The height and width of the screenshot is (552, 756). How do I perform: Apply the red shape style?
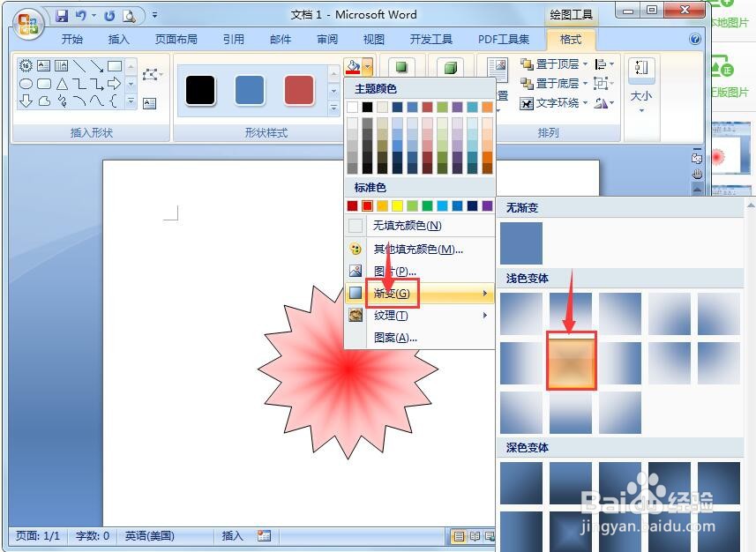(x=299, y=90)
